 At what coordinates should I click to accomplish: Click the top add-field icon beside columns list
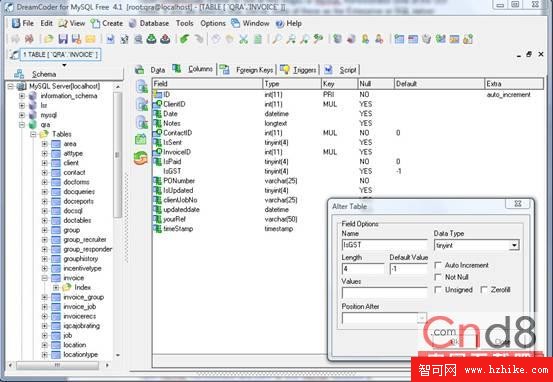pos(141,86)
